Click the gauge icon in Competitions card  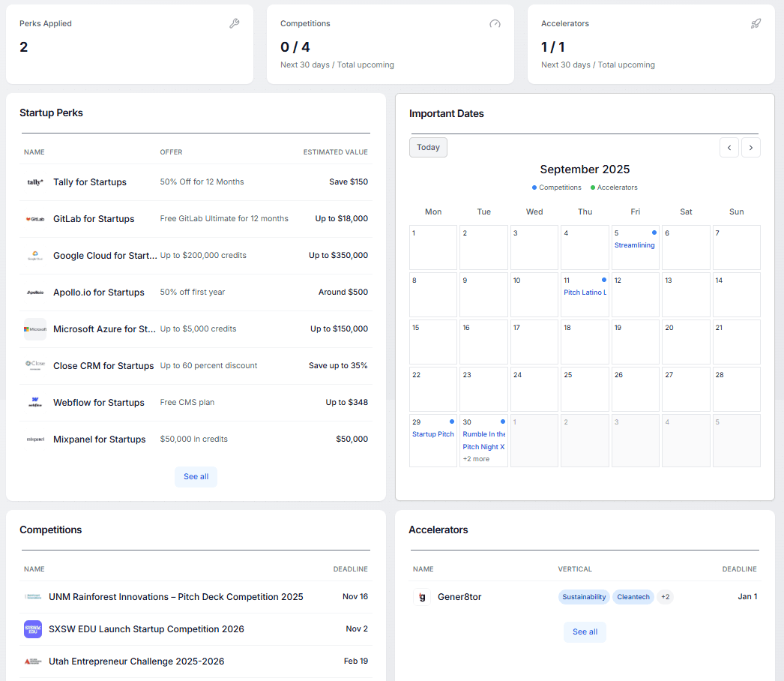coord(495,23)
